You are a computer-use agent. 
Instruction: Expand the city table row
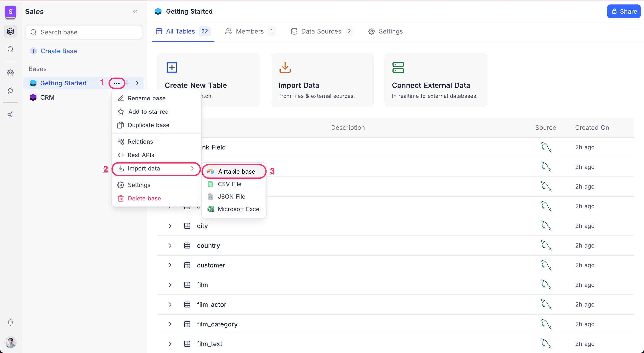point(170,226)
